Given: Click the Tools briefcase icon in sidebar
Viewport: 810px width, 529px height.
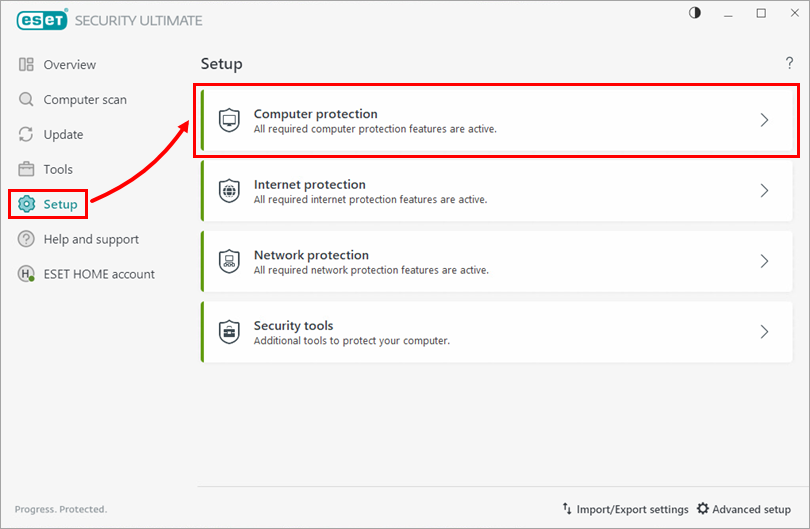Looking at the screenshot, I should click(27, 170).
